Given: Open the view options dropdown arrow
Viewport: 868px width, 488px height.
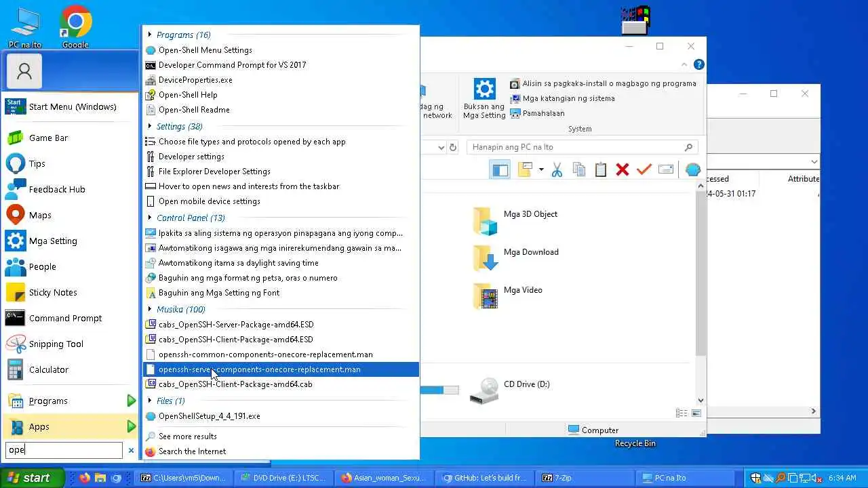Looking at the screenshot, I should click(x=541, y=169).
